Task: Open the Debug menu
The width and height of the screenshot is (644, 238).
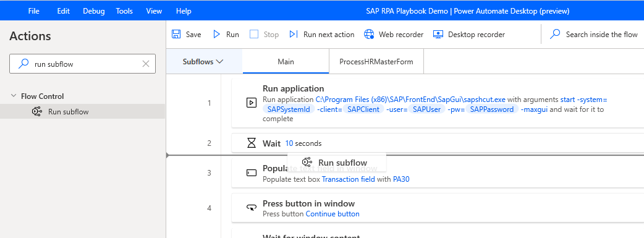Action: coord(94,11)
